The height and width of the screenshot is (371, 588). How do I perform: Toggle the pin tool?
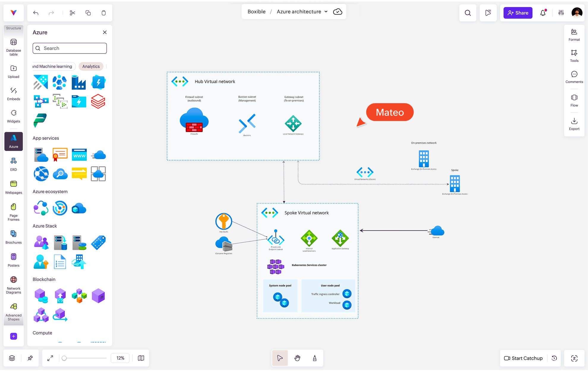30,358
